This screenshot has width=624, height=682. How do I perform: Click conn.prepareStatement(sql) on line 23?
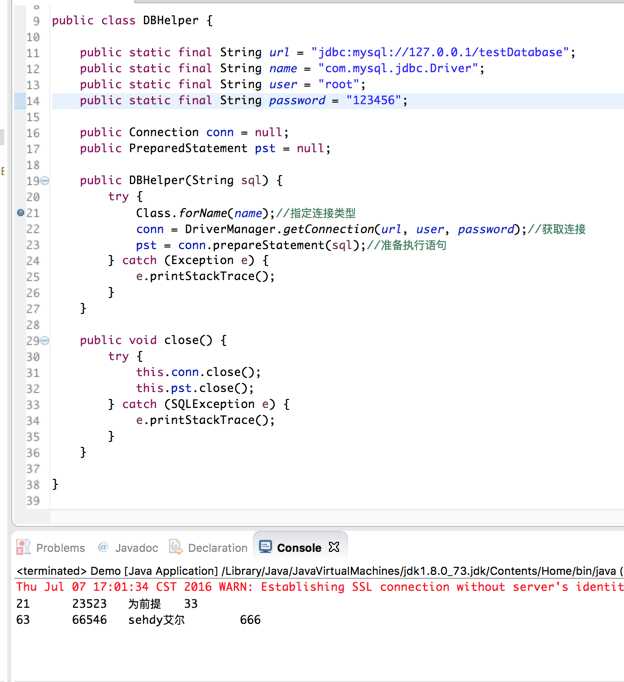[x=272, y=245]
